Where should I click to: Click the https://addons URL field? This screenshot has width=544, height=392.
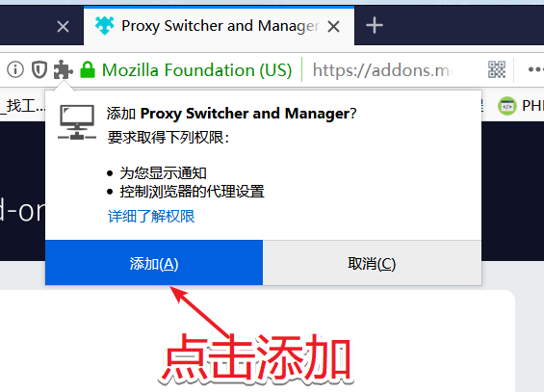381,70
